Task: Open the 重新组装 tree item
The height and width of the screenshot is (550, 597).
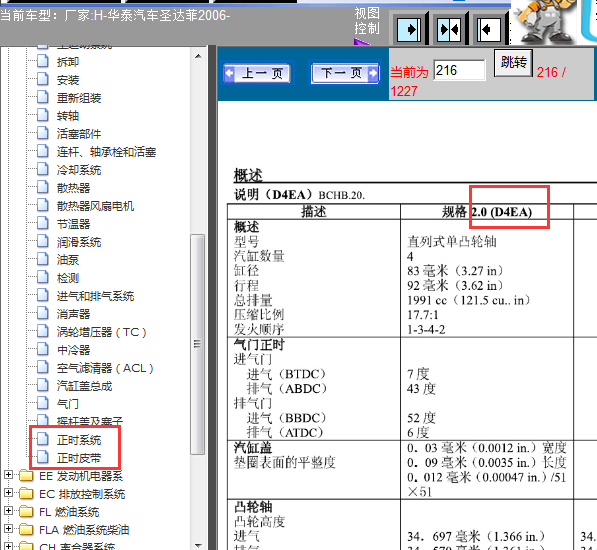Action: click(x=79, y=98)
